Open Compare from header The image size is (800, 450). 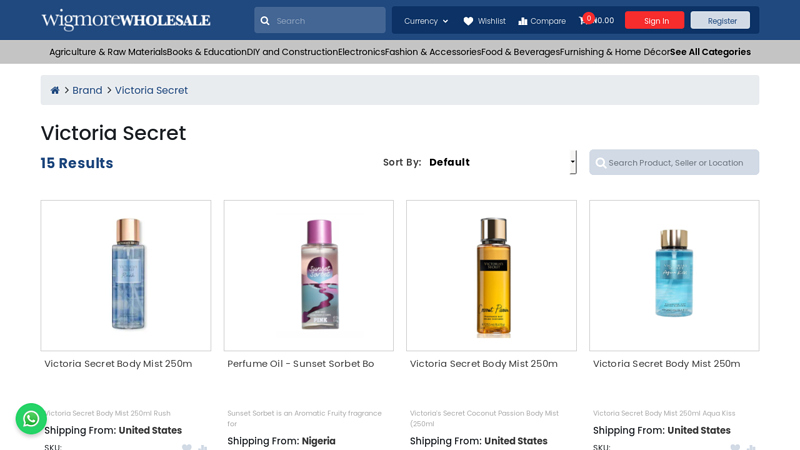tap(542, 21)
